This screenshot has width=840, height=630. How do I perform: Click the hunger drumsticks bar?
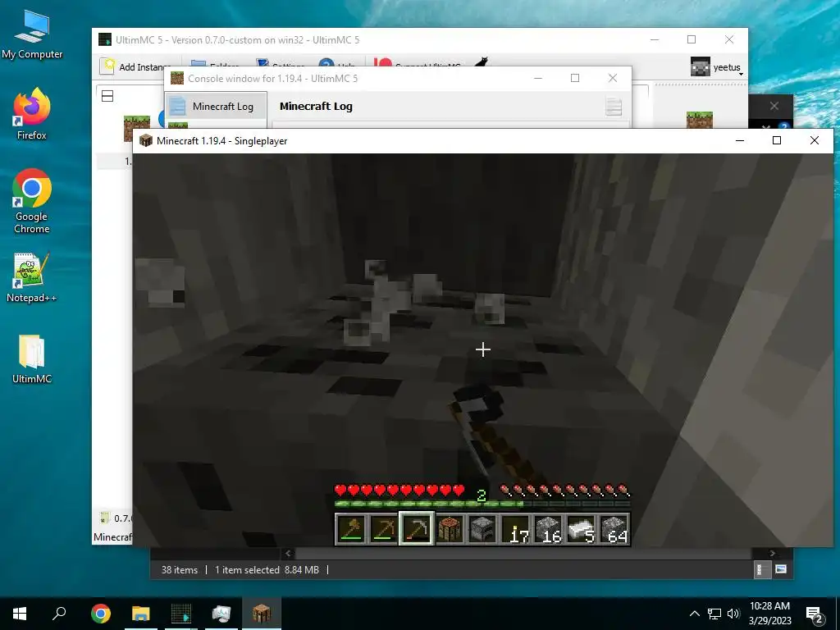[x=565, y=490]
